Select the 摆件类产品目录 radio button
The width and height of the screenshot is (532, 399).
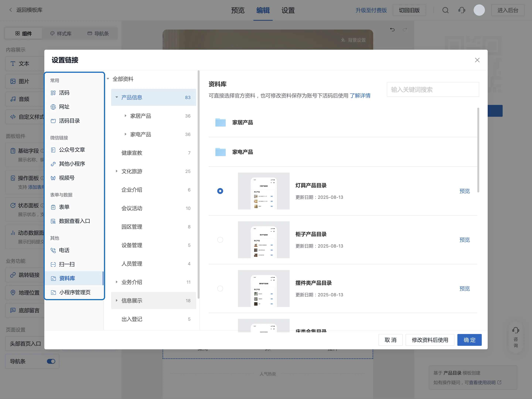click(220, 288)
